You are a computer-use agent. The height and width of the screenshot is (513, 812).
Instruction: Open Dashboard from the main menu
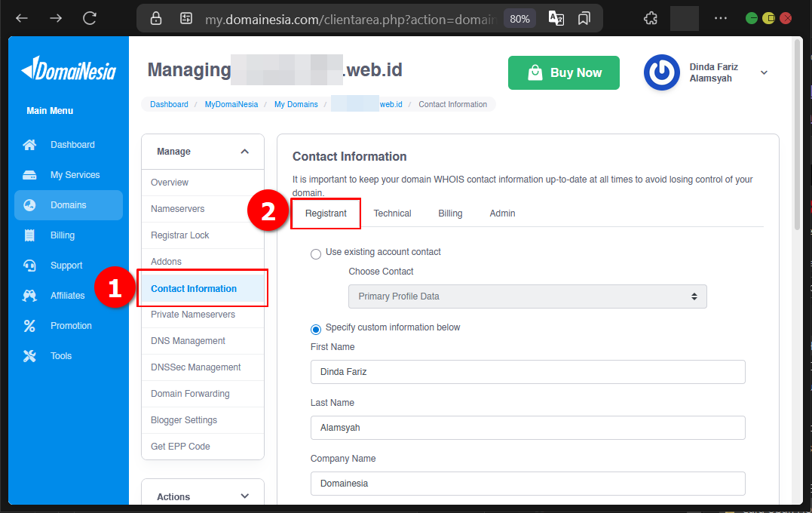pos(72,145)
